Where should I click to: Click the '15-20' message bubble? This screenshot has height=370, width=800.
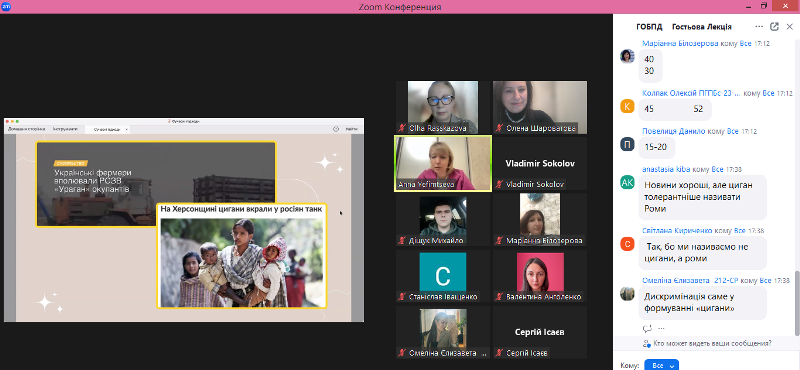point(657,147)
